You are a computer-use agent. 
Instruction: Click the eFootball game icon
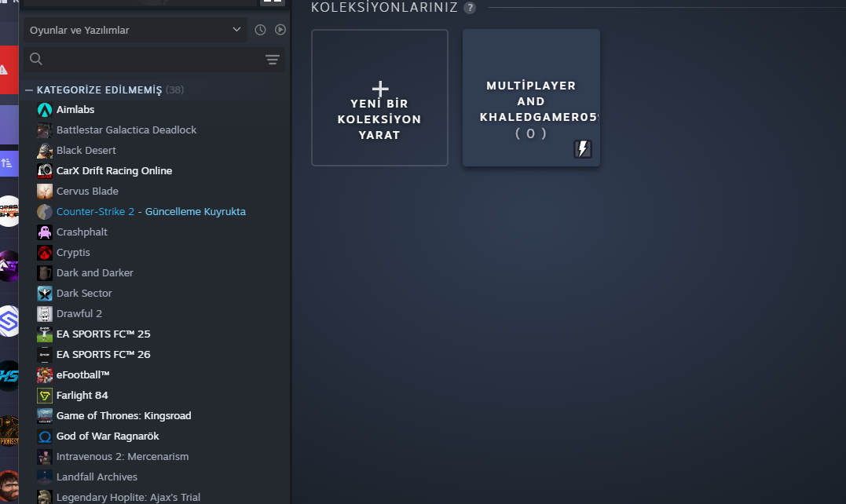[x=45, y=376]
